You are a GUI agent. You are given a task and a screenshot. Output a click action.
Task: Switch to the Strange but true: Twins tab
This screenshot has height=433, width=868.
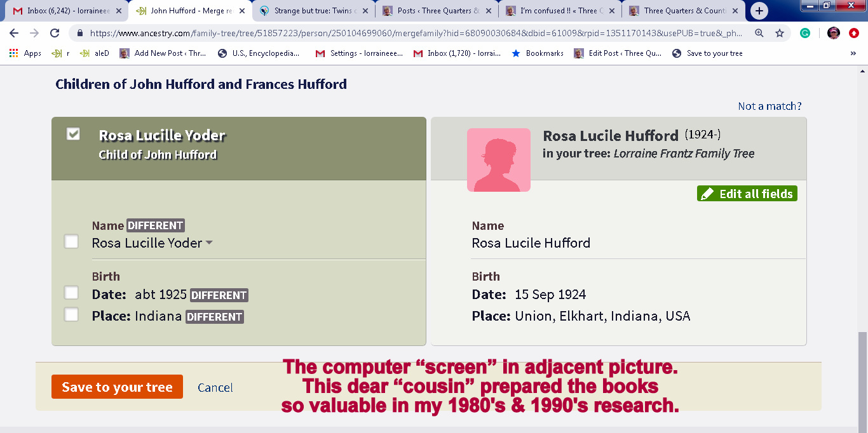click(308, 11)
